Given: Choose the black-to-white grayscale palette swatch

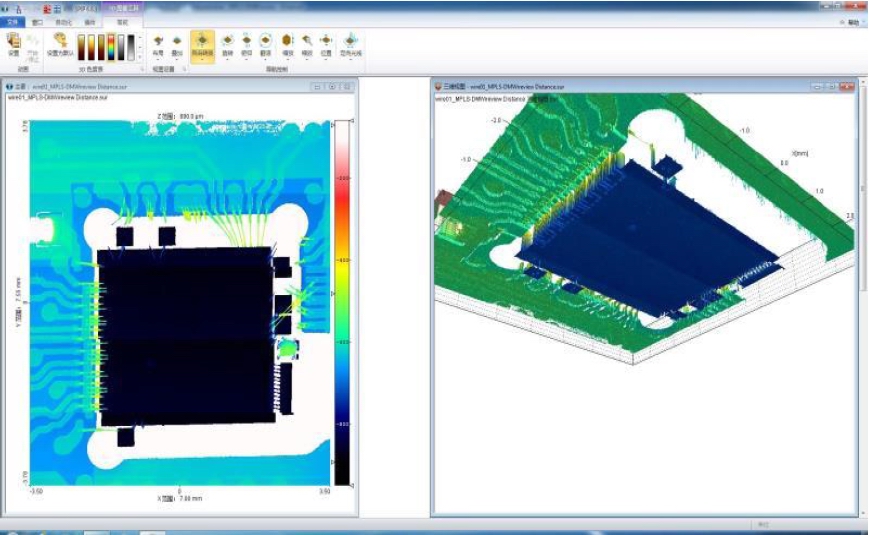Looking at the screenshot, I should coord(121,47).
